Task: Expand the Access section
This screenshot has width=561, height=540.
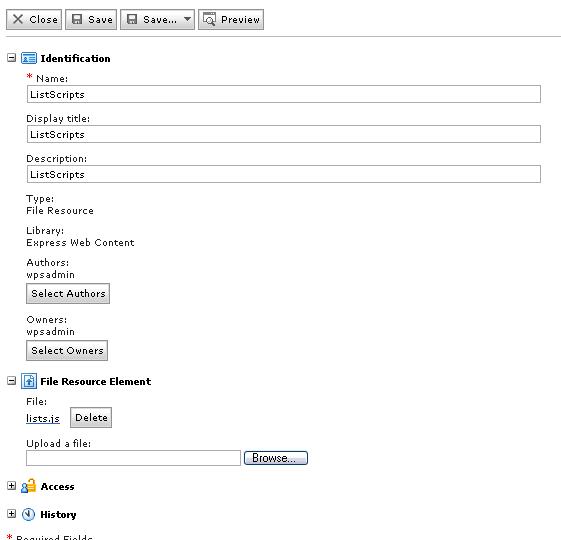Action: coord(11,486)
